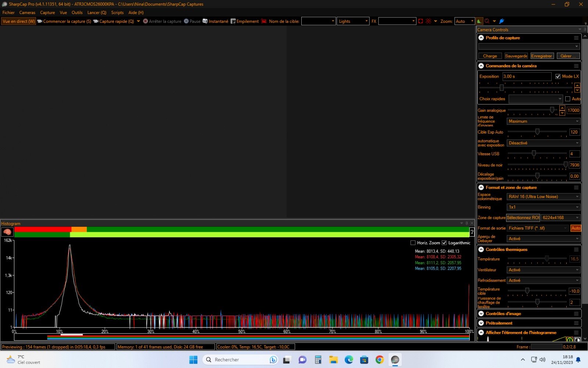The height and width of the screenshot is (368, 588).
Task: Open the Binning 1x1 dropdown
Action: (543, 207)
